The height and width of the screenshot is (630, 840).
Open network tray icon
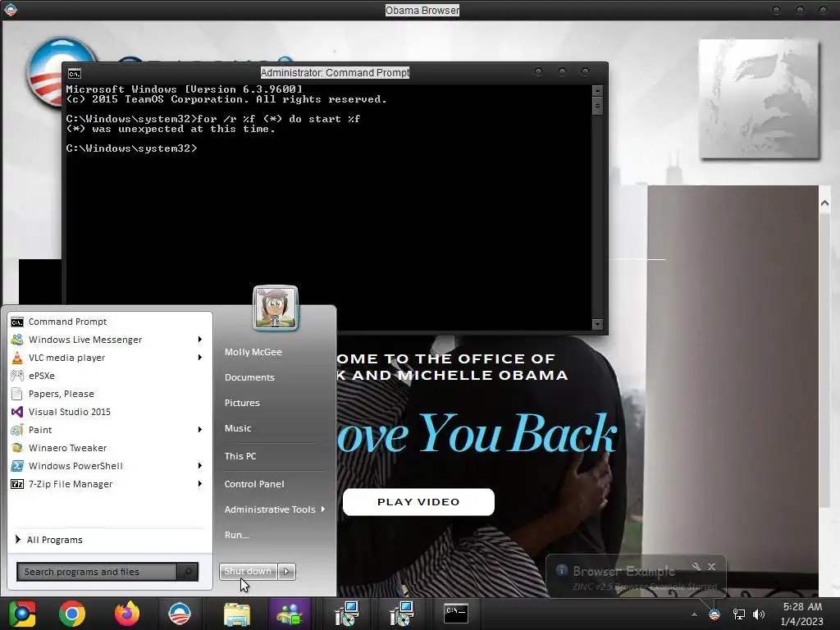[739, 614]
